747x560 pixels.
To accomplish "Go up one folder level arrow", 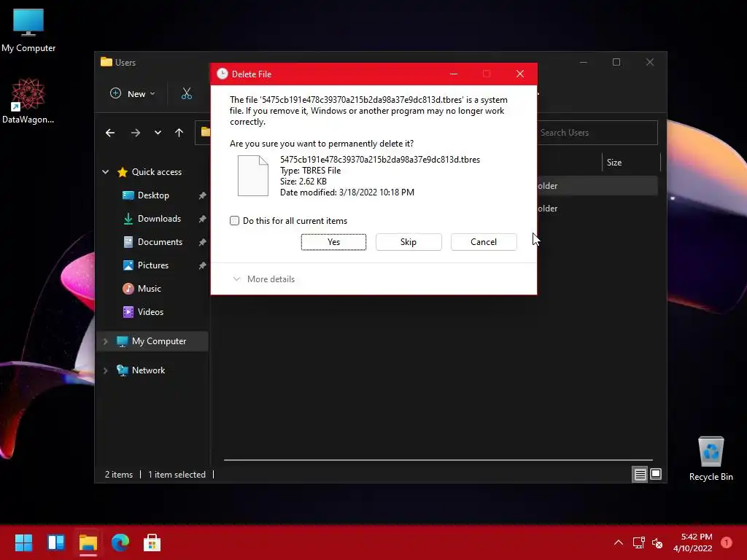I will (x=179, y=133).
